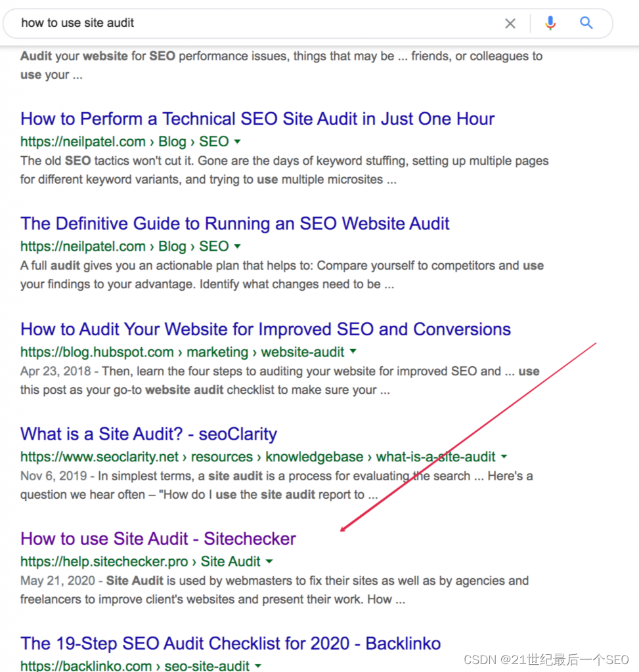Open 'What is a Site Audit? - seoClarity' result
This screenshot has height=672, width=639.
[x=149, y=434]
